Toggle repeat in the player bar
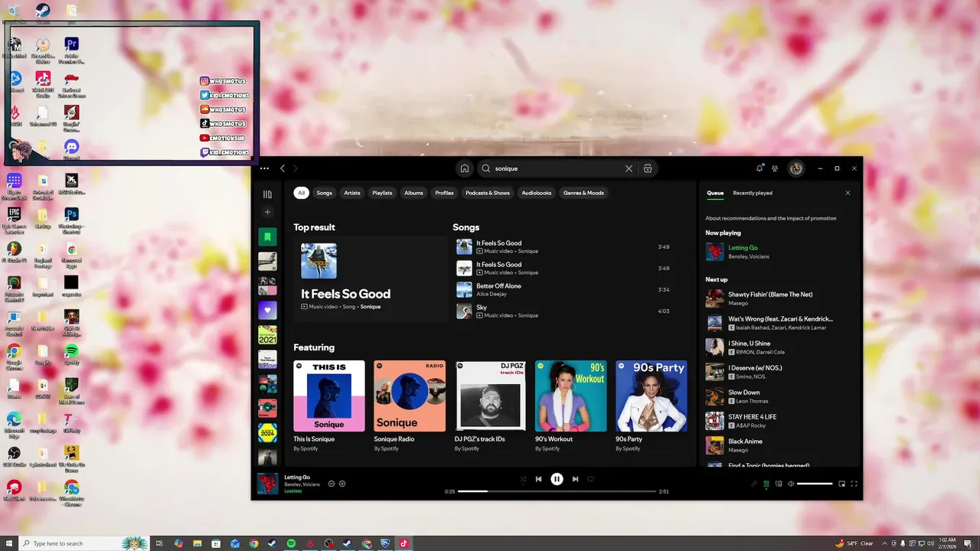The height and width of the screenshot is (551, 980). (590, 479)
